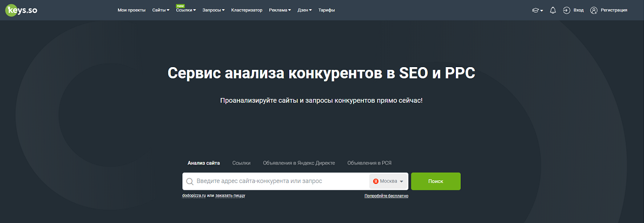The image size is (644, 223).
Task: Go to Мои проекты
Action: tap(131, 10)
